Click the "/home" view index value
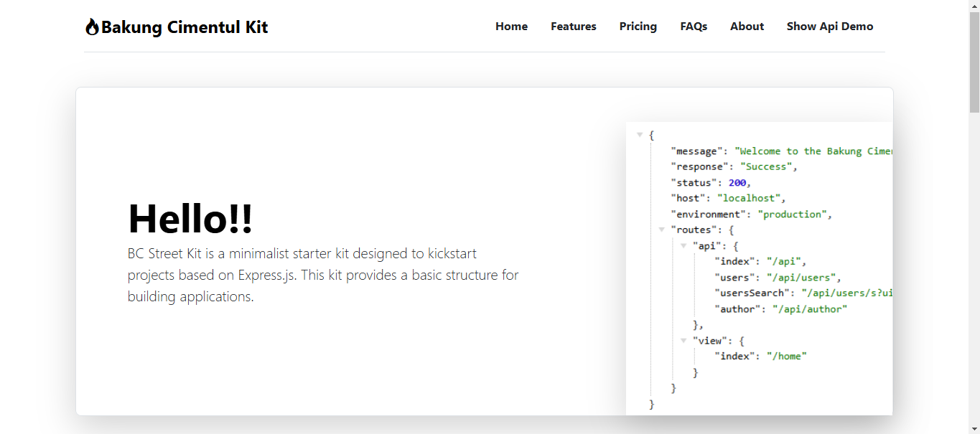The height and width of the screenshot is (434, 980). pos(786,357)
